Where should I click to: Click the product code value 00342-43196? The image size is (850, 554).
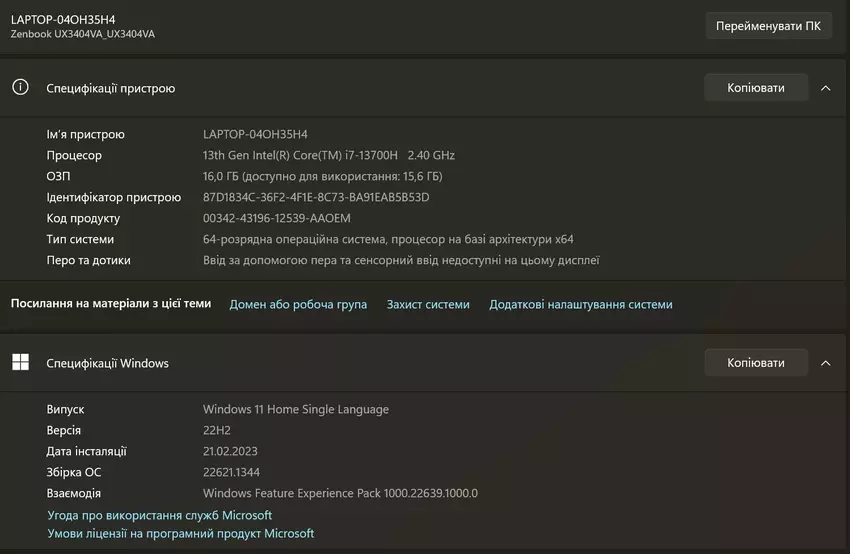[x=277, y=218]
